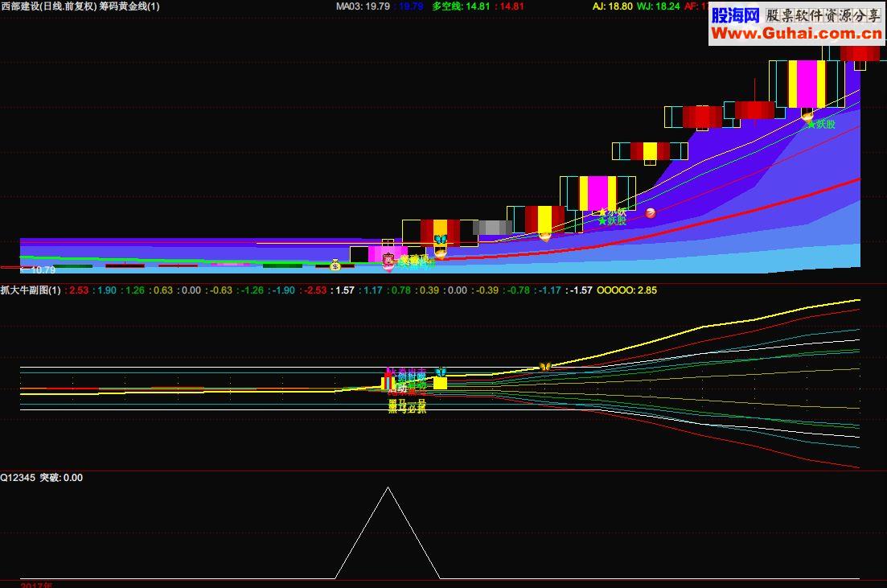Screen dimensions: 887x588
Task: Click the 黑马必抓 signal text on sub-chart
Action: [407, 408]
